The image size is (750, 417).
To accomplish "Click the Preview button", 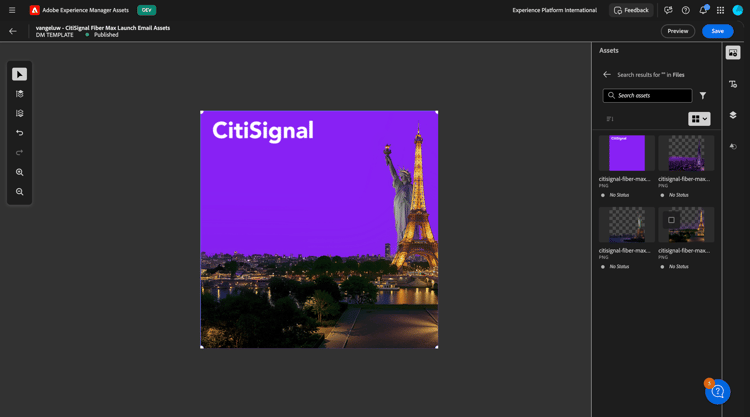I will [677, 31].
